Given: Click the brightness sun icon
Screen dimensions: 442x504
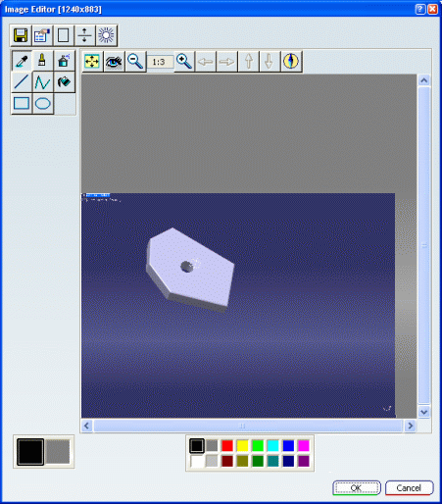Looking at the screenshot, I should click(106, 35).
